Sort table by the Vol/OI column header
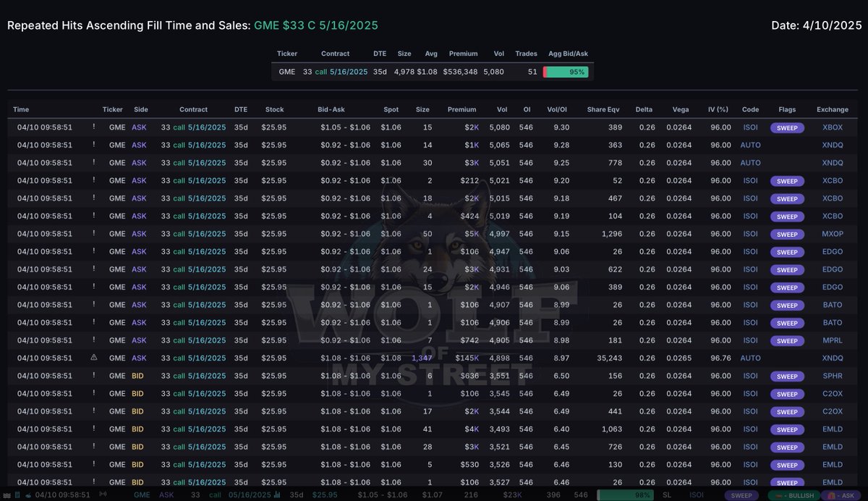868x501 pixels. click(558, 109)
